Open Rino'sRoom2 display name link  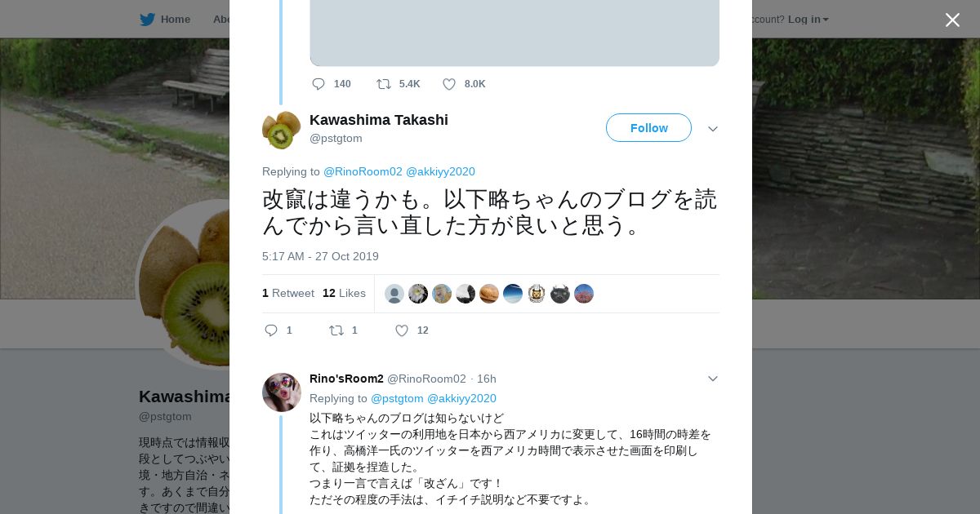346,379
